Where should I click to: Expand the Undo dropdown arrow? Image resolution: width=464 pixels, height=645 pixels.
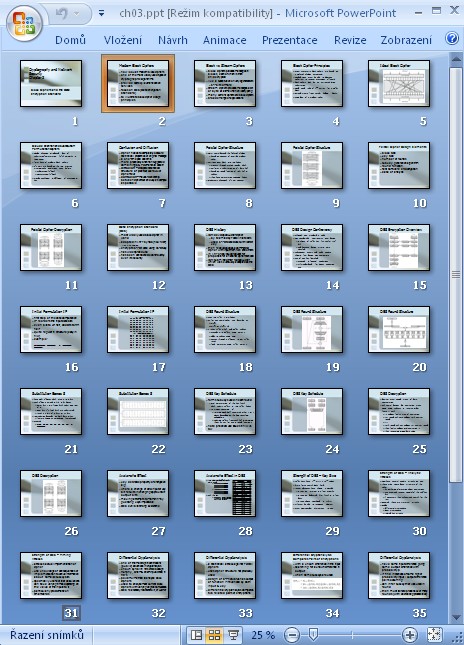tap(77, 14)
